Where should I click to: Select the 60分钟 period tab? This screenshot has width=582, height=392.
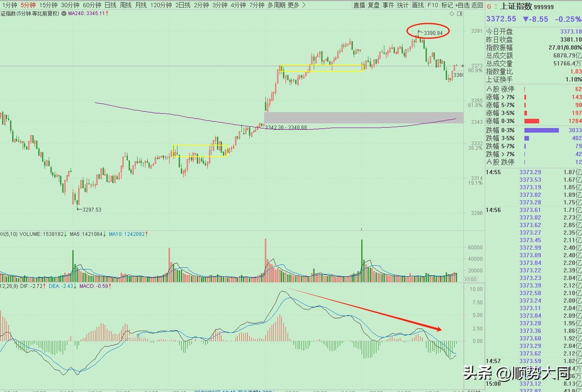tap(92, 5)
